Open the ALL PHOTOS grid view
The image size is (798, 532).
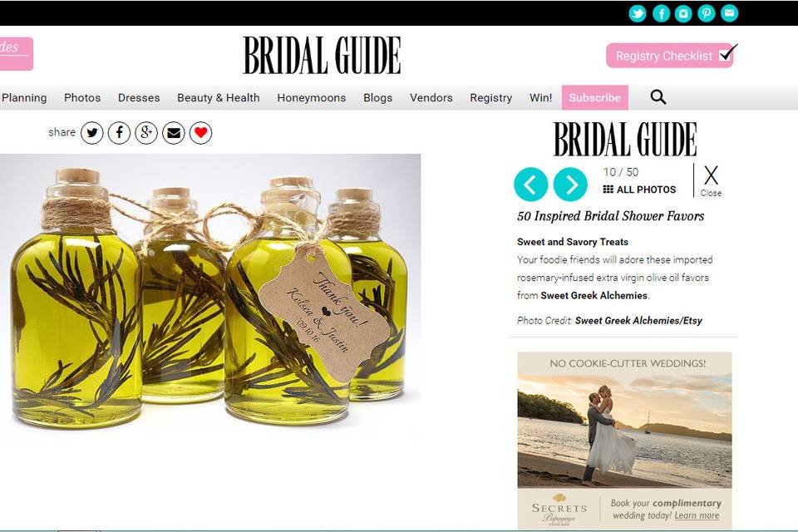pyautogui.click(x=640, y=190)
